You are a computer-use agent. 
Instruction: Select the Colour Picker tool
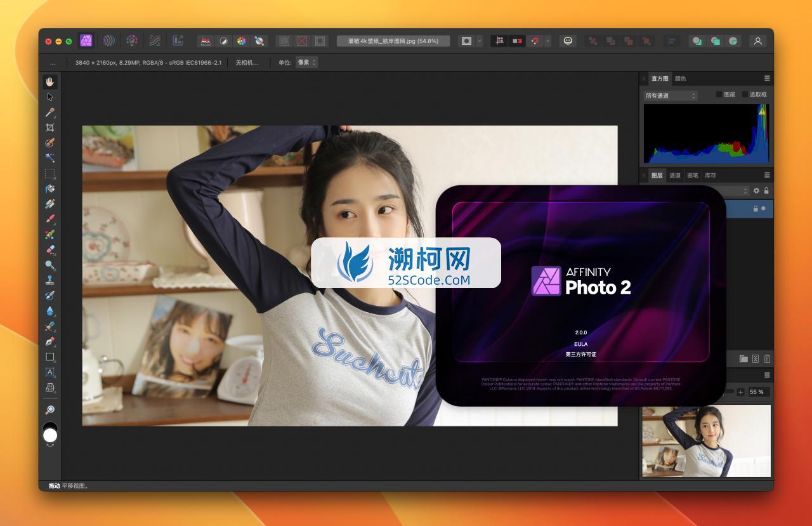(50, 112)
